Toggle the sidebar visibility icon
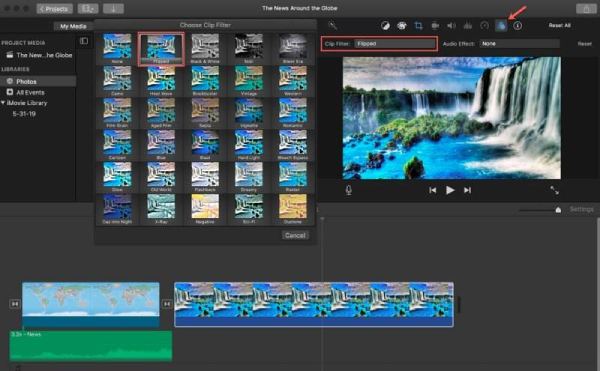The width and height of the screenshot is (600, 371). click(x=84, y=41)
